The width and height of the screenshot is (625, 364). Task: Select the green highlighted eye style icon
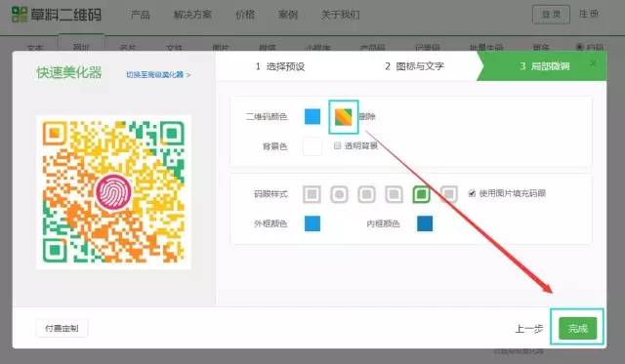[422, 194]
